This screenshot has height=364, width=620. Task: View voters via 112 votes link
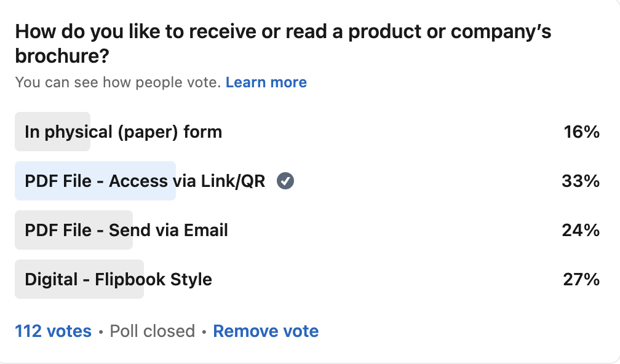(x=53, y=331)
